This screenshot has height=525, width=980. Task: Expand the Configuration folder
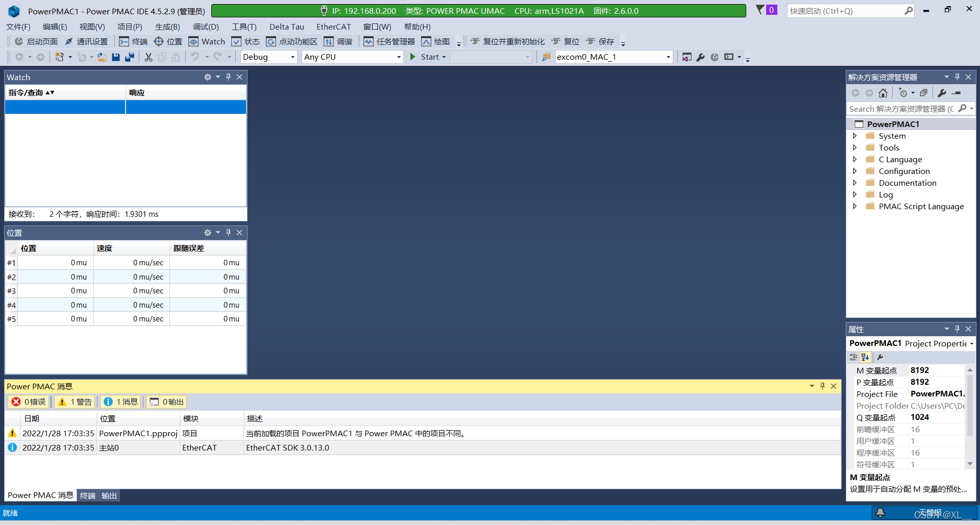click(x=855, y=171)
